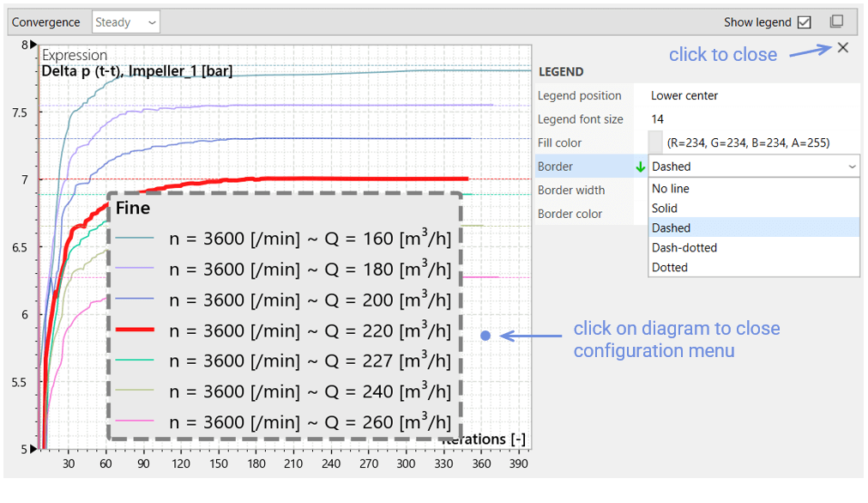The image size is (868, 503).
Task: Click legend entry Q = 160 m³/h
Action: tap(283, 239)
